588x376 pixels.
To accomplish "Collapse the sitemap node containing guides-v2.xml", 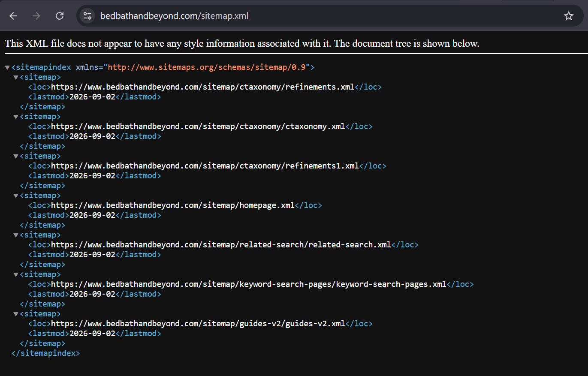I will pos(16,314).
